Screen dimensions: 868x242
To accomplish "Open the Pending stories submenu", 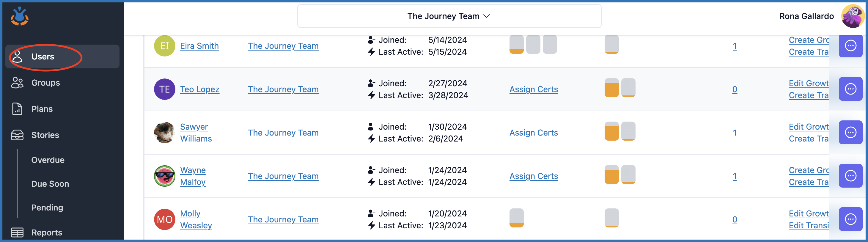I will click(47, 208).
